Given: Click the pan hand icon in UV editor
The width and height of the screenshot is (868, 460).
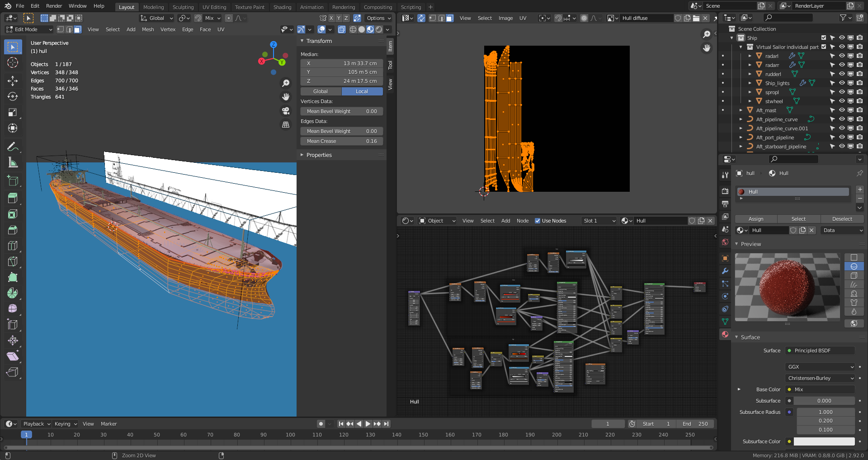Looking at the screenshot, I should [x=707, y=48].
